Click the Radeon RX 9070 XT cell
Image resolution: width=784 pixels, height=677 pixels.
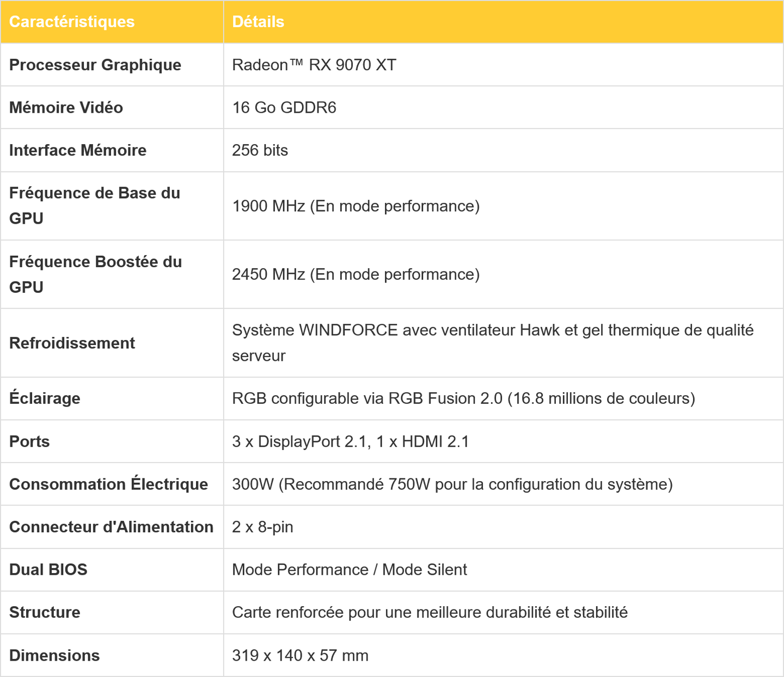click(314, 65)
